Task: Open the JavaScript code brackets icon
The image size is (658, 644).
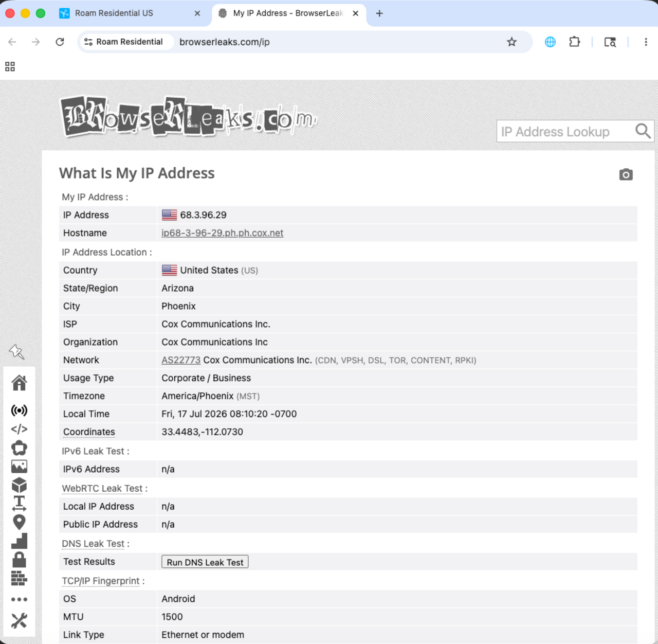Action: click(x=19, y=429)
